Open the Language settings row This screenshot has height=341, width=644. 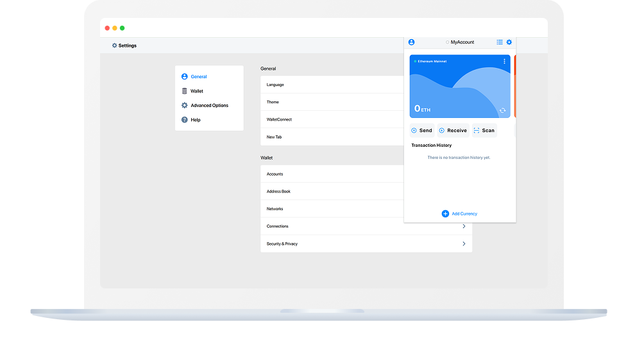coord(276,85)
